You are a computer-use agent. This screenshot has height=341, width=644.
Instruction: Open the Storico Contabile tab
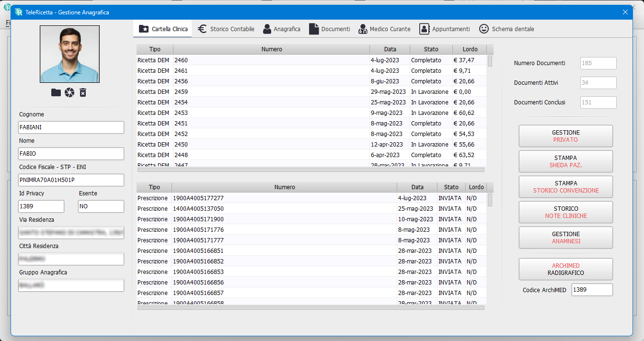tap(226, 29)
